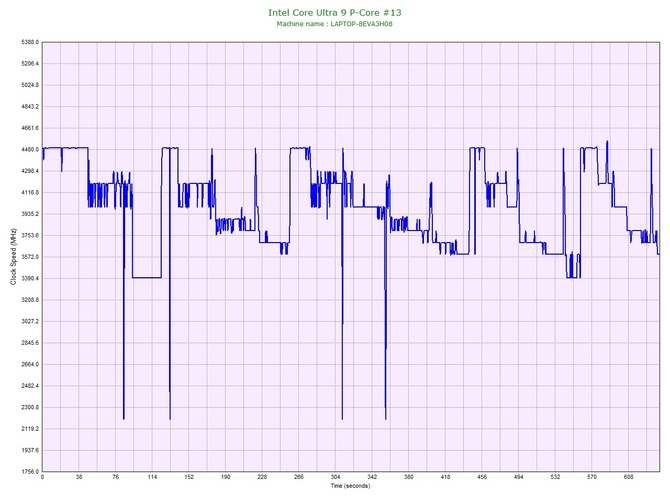Click the 5388.0 y-axis value
This screenshot has width=670, height=503.
[x=30, y=42]
